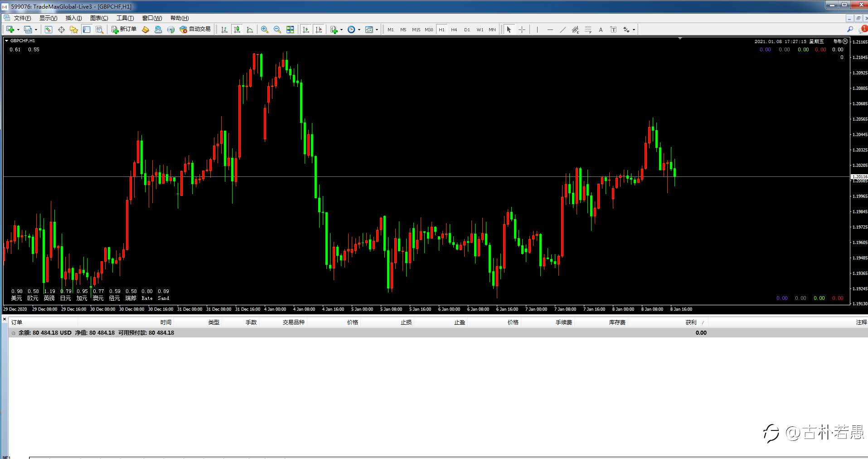Open the 帮助(H) menu
The width and height of the screenshot is (868, 459).
click(x=179, y=18)
